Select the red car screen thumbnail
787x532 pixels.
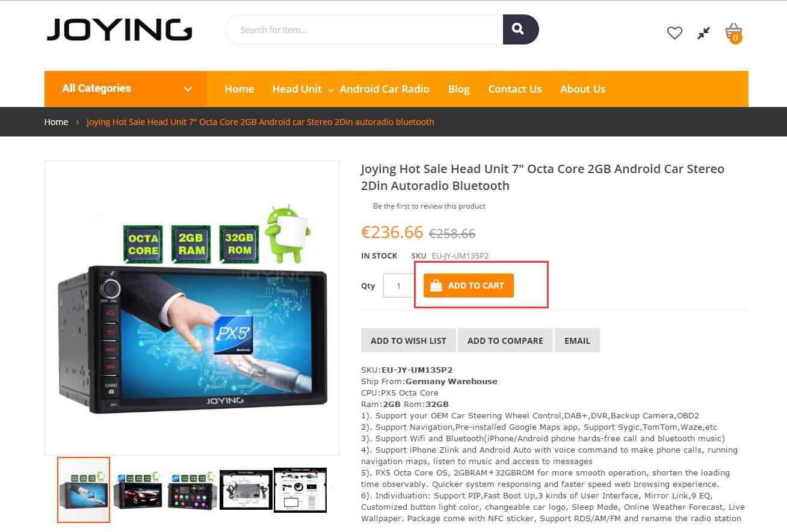coord(138,490)
